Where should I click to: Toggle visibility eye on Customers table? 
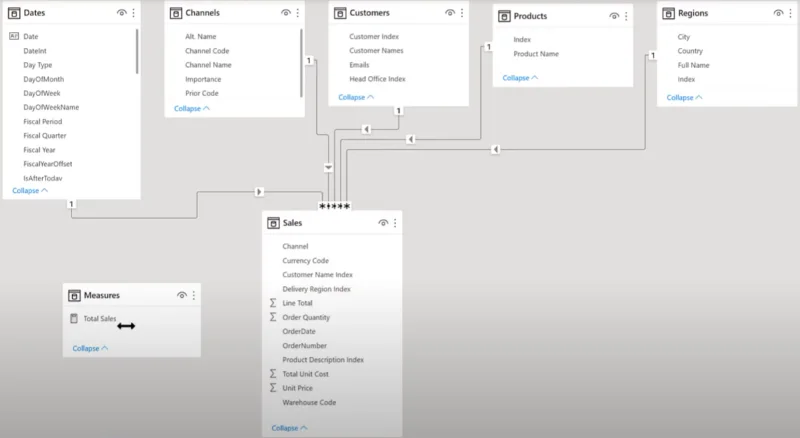[449, 13]
